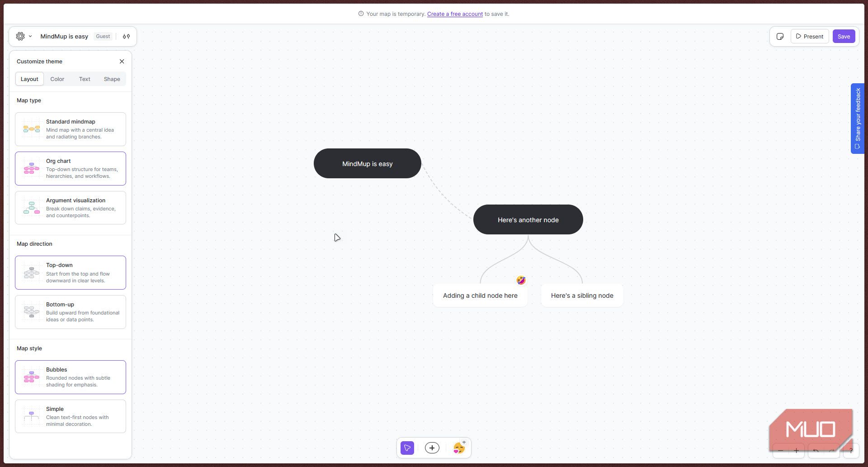Select the 'Here's another node' node
Viewport: 868px width, 467px height.
pos(528,219)
